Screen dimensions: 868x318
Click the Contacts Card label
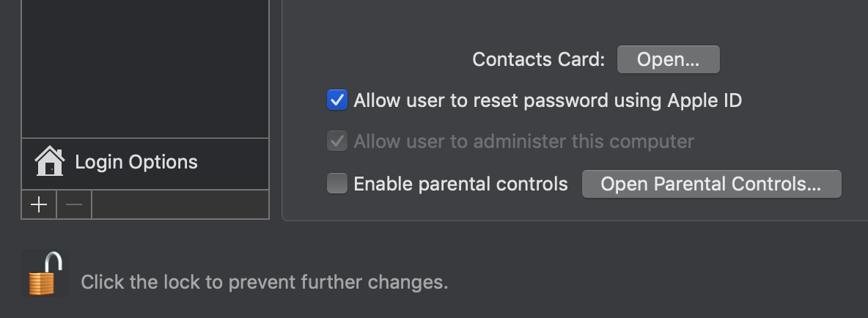click(538, 59)
